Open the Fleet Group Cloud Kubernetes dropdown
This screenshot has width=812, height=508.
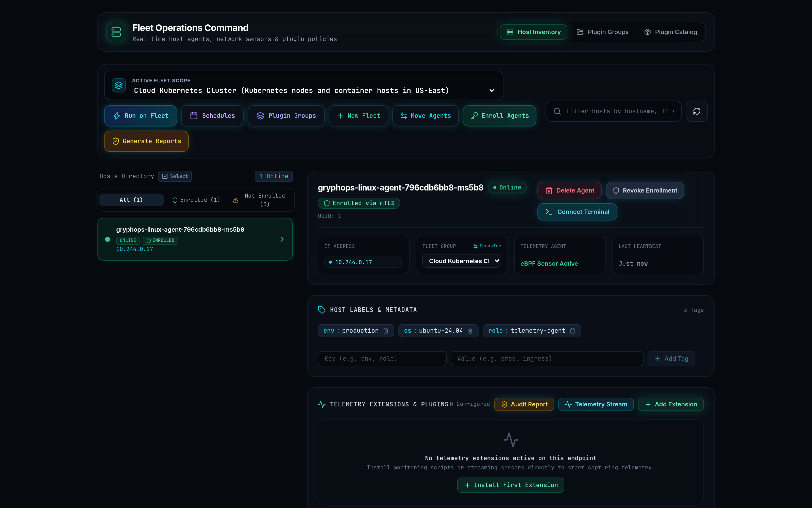pyautogui.click(x=462, y=261)
